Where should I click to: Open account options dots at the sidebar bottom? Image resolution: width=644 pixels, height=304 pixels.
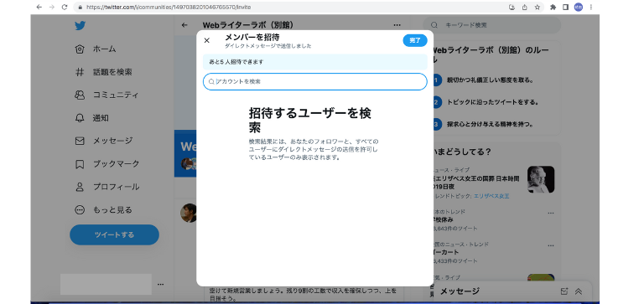(161, 284)
